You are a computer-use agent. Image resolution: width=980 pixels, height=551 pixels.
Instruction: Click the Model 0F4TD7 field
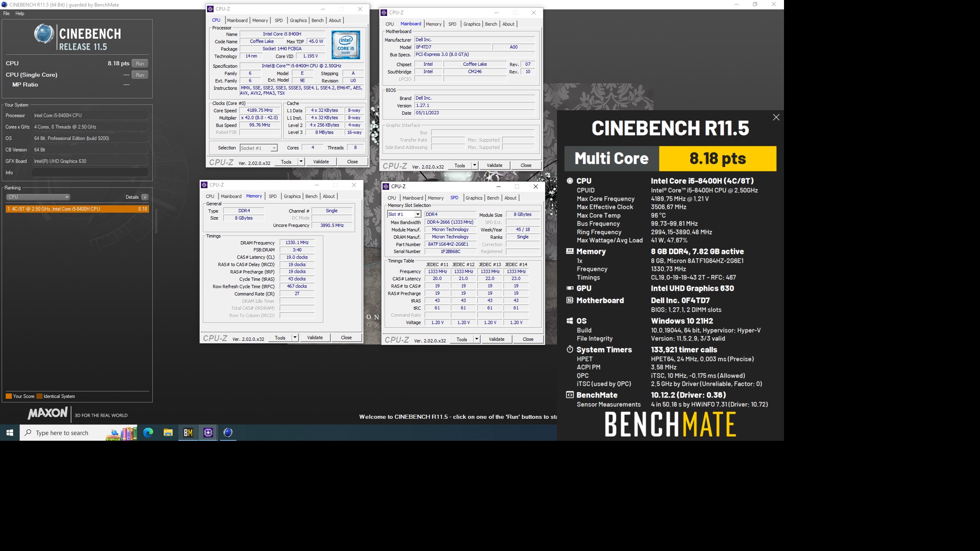click(x=452, y=47)
